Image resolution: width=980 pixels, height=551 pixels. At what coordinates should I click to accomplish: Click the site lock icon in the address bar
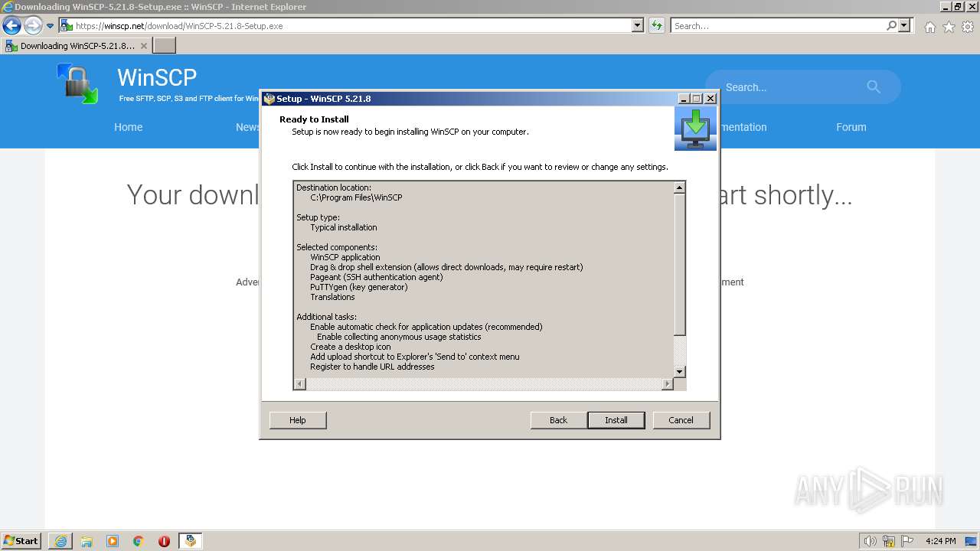(x=67, y=26)
